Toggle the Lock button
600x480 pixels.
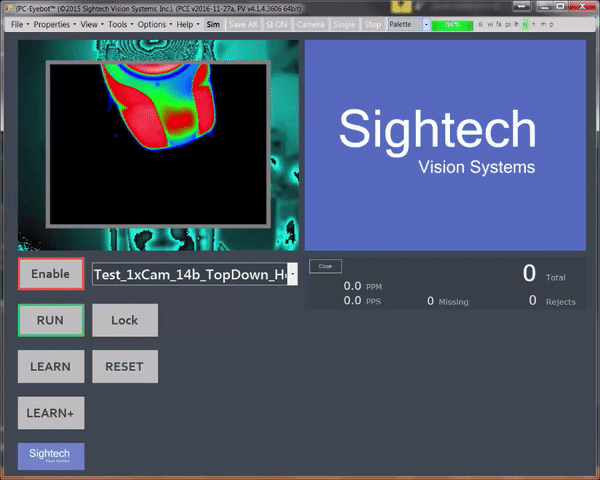125,320
